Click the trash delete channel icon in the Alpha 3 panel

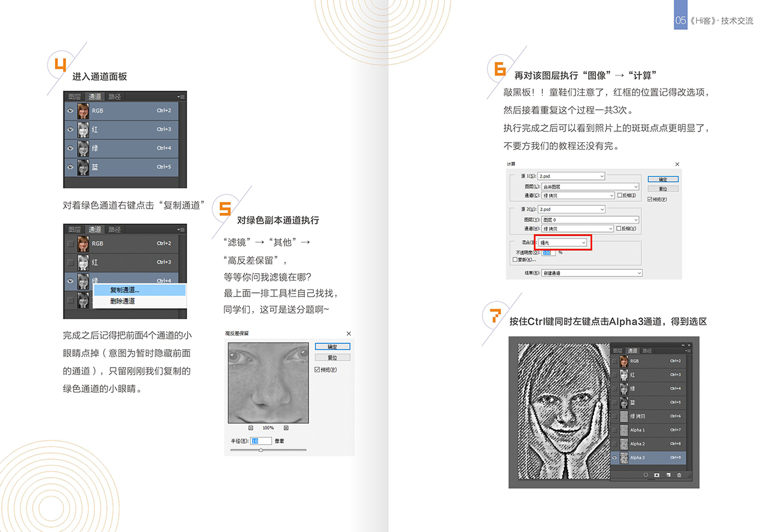679,475
